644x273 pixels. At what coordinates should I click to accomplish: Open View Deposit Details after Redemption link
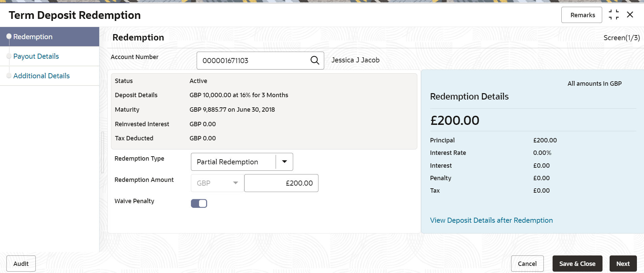[x=491, y=220]
